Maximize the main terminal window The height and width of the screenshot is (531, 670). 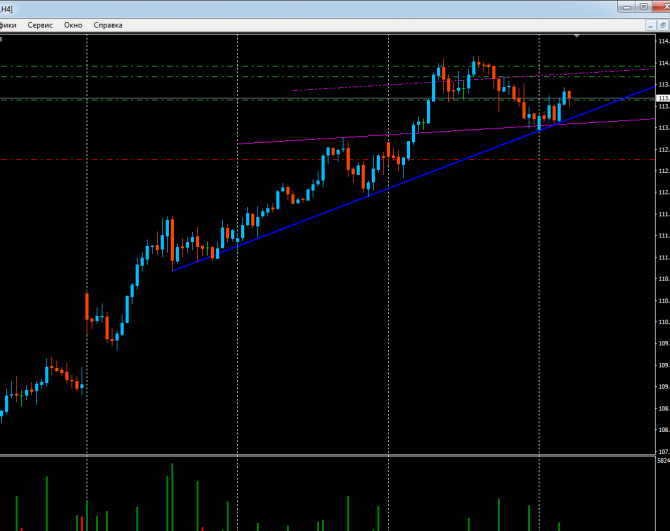click(644, 7)
